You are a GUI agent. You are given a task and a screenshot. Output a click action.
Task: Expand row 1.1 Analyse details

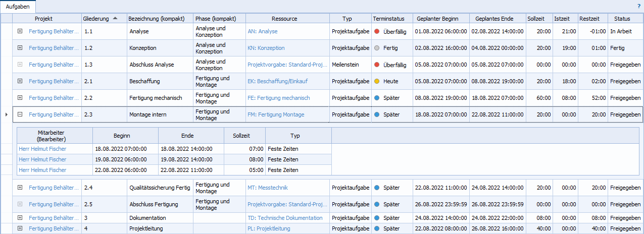tap(20, 31)
